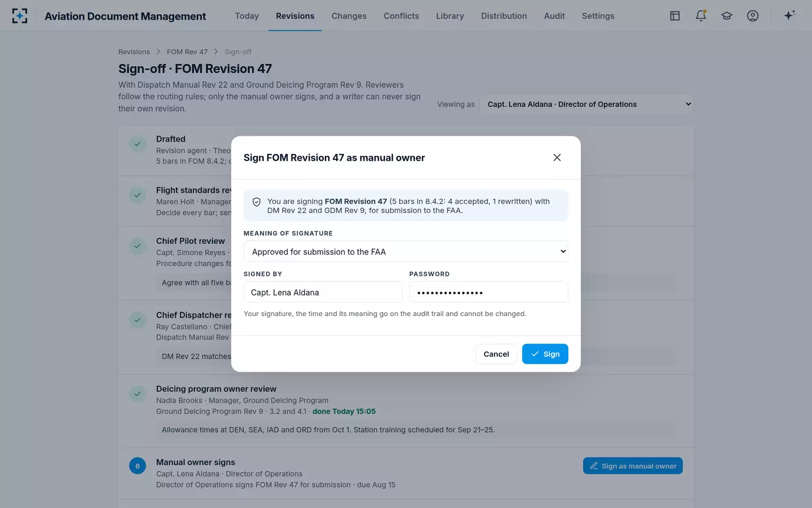Open the sparkle AI assistant icon
Image resolution: width=812 pixels, height=508 pixels.
[x=789, y=16]
